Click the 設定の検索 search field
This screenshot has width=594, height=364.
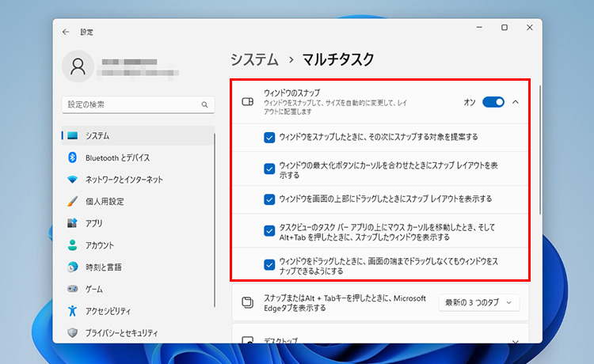point(131,104)
